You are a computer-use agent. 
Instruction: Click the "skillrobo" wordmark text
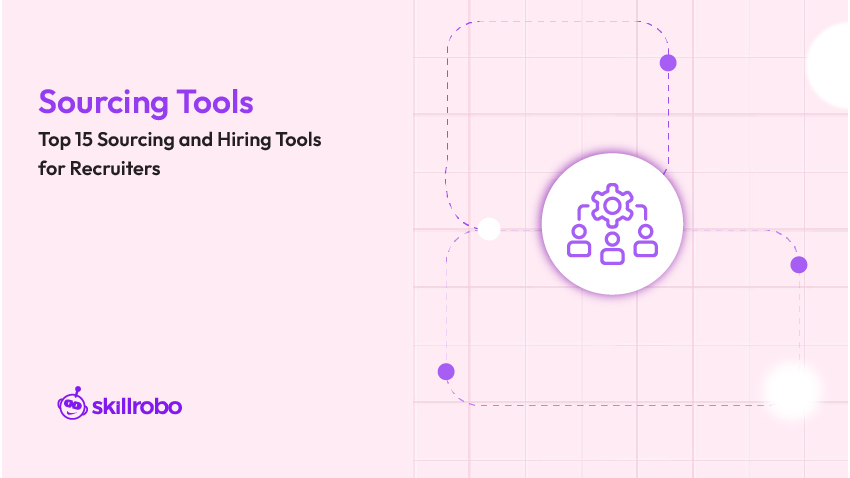pyautogui.click(x=136, y=405)
